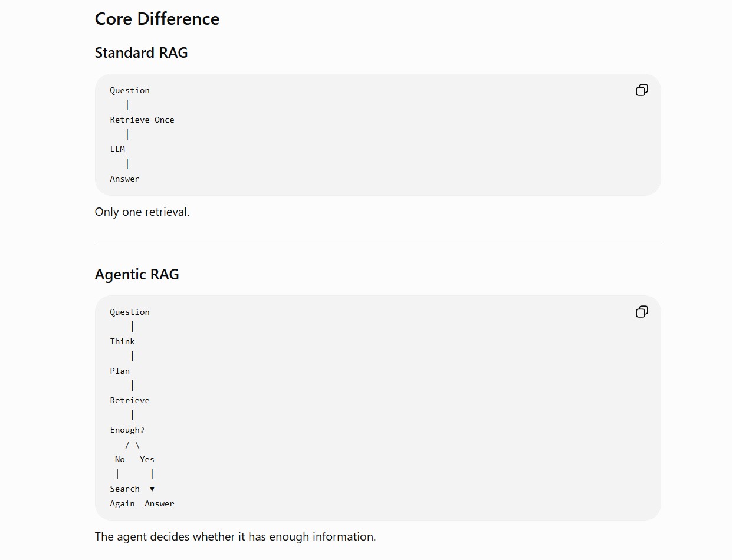Click the Core Difference heading
This screenshot has width=732, height=560.
tap(157, 19)
